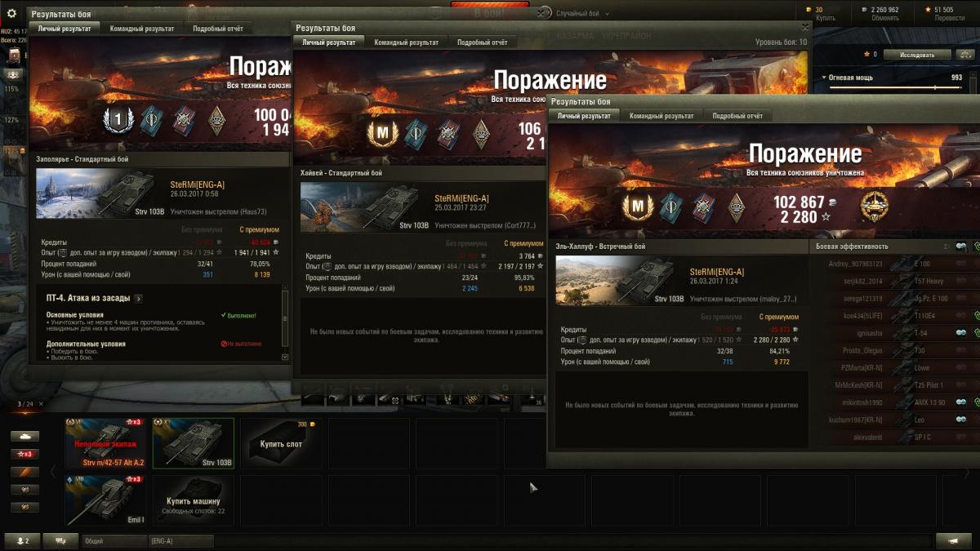Viewport: 980px width, 551px height.
Task: Switch to Командный результат tab in Эль-Халлуф window
Action: click(661, 116)
